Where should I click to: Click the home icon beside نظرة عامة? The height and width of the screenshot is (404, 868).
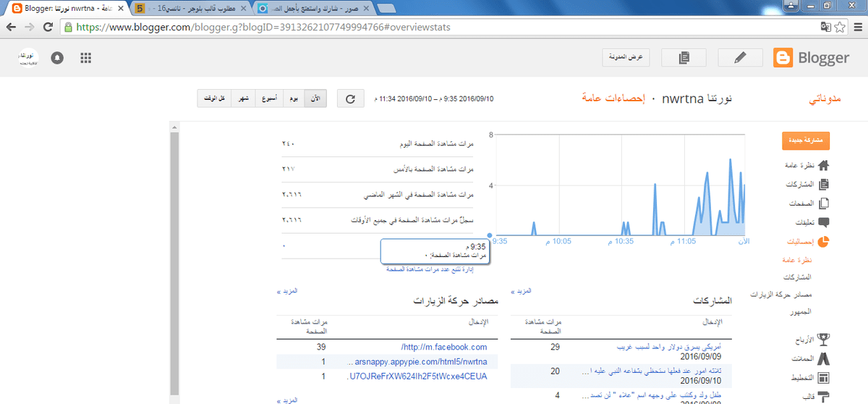(823, 165)
